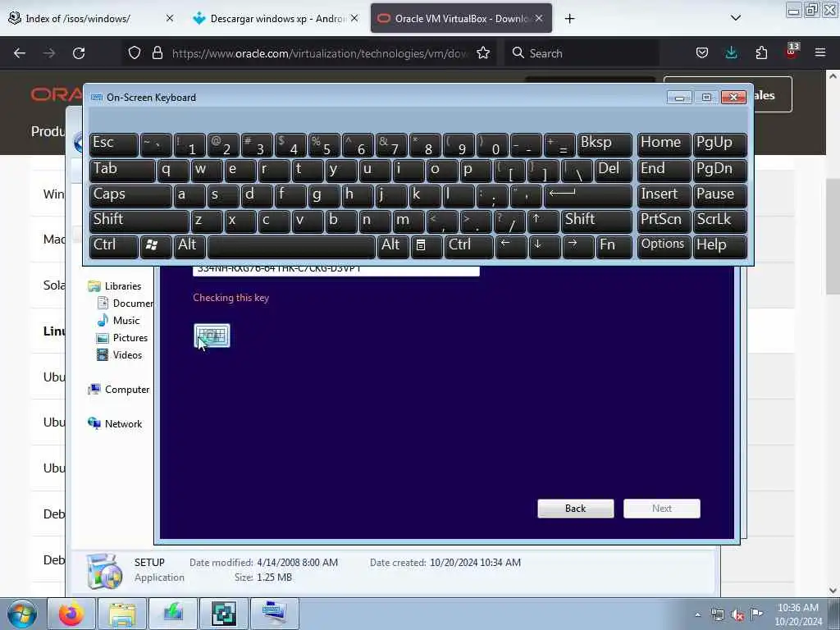Screen dimensions: 840x630
Task: Toggle the right Ctrl key on keyboard
Action: pos(468,246)
